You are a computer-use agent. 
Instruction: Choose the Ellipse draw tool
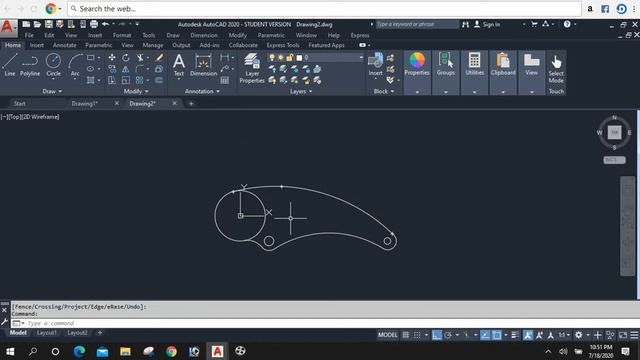click(x=91, y=69)
